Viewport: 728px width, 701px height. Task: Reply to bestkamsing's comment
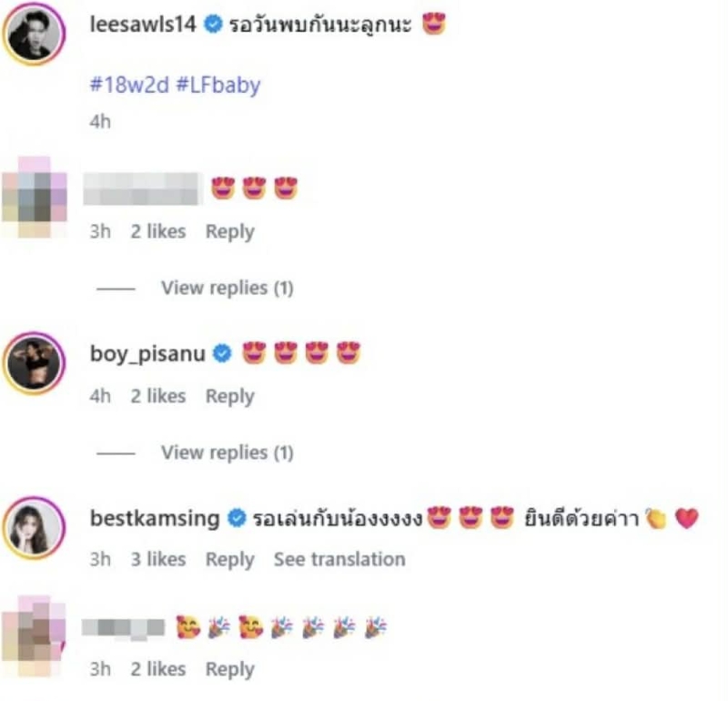click(x=230, y=560)
